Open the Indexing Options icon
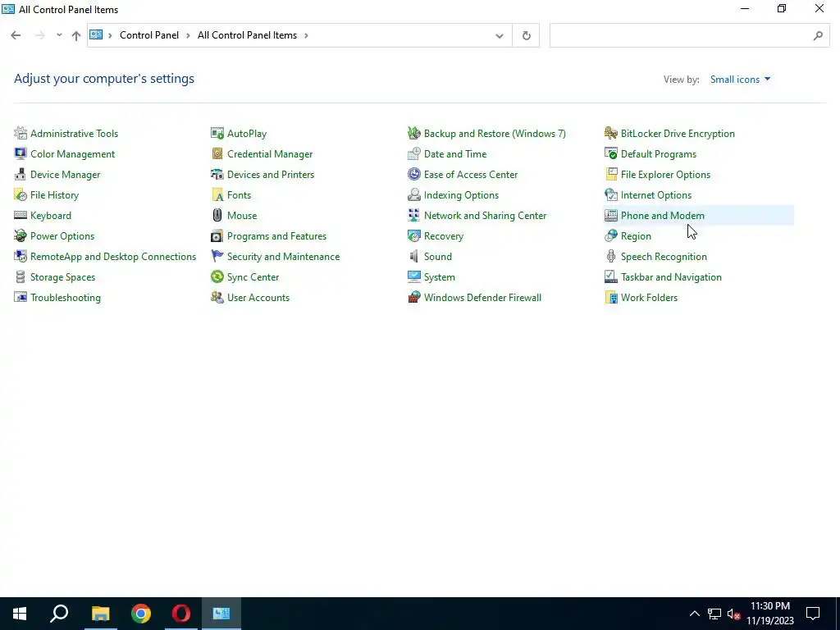Image resolution: width=840 pixels, height=630 pixels. pyautogui.click(x=413, y=195)
